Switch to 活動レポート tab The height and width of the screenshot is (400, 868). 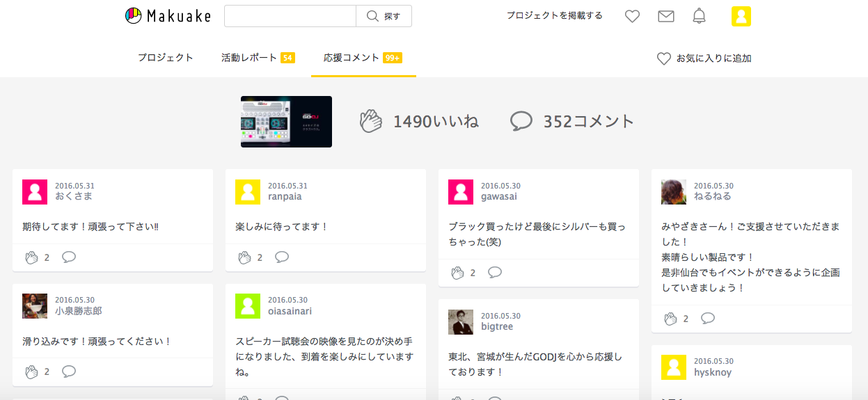[258, 58]
